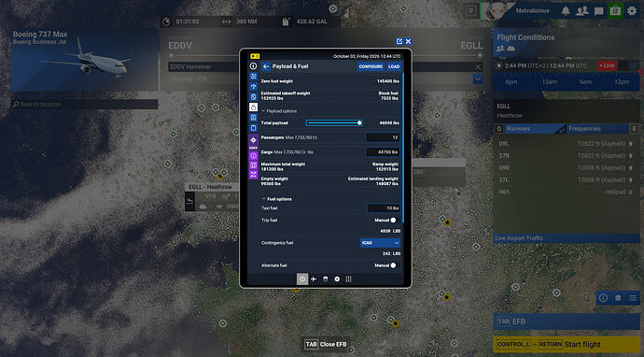The width and height of the screenshot is (644, 357).
Task: Open the chat message icon
Action: pyautogui.click(x=599, y=11)
